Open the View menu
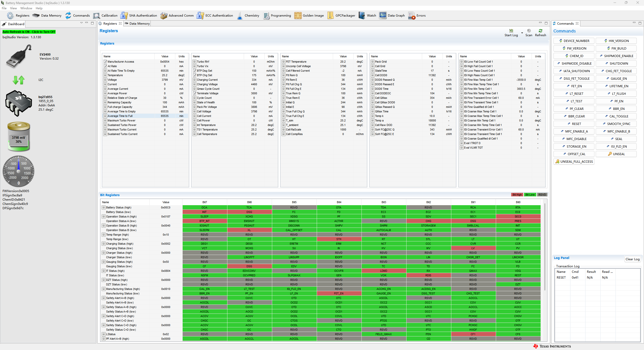The width and height of the screenshot is (644, 350). point(13,8)
